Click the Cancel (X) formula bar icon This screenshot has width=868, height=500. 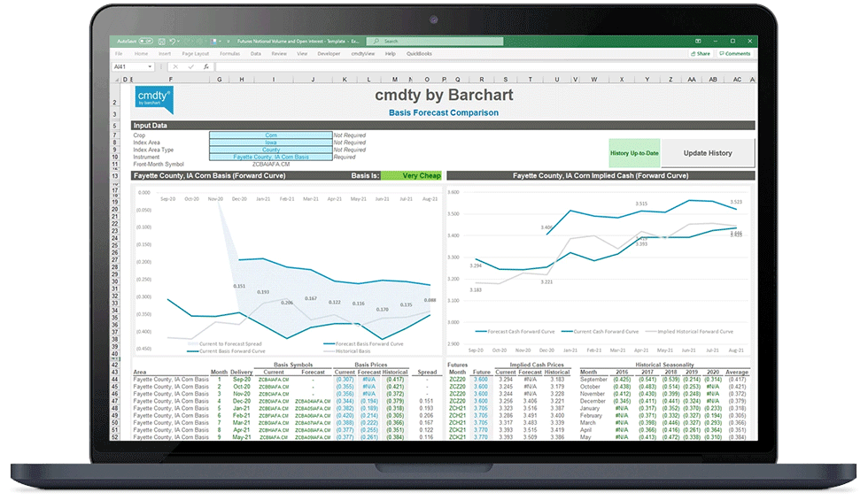click(x=175, y=67)
